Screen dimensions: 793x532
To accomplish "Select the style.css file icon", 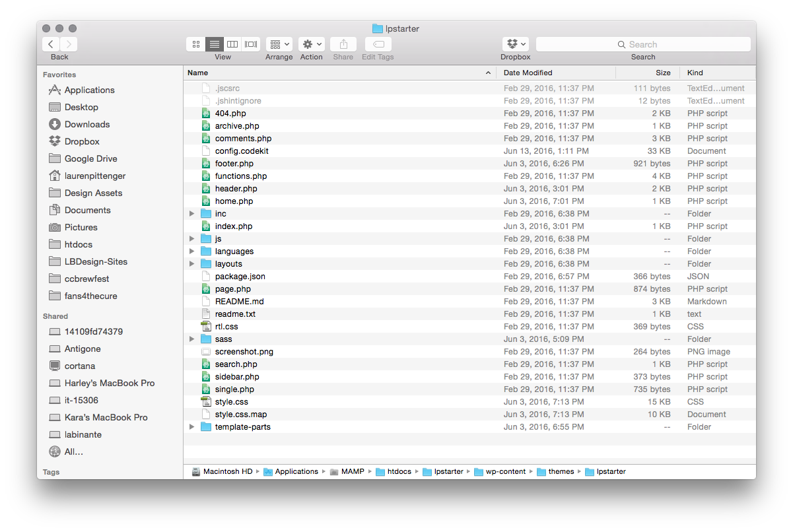I will pos(206,402).
